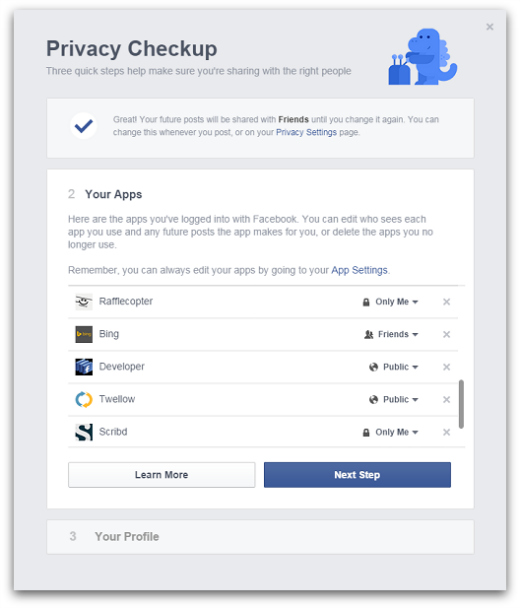
Task: Open Rafflecopter's Only Me audience dropdown
Action: (390, 302)
